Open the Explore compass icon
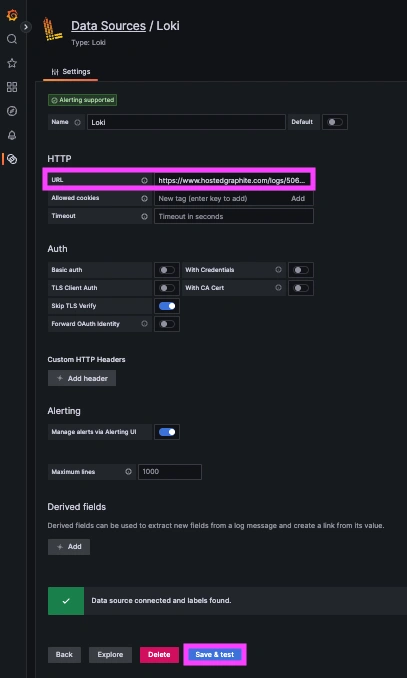This screenshot has width=407, height=678. tap(12, 112)
